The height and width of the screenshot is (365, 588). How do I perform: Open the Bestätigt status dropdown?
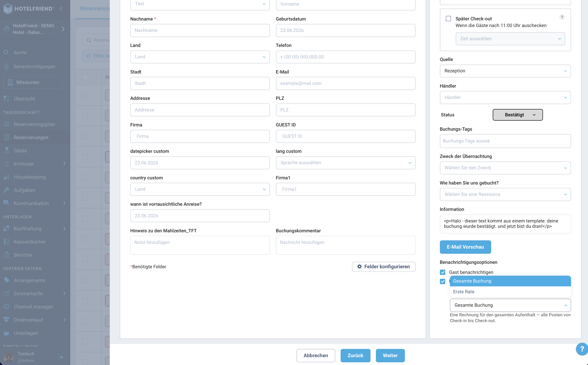coord(518,115)
